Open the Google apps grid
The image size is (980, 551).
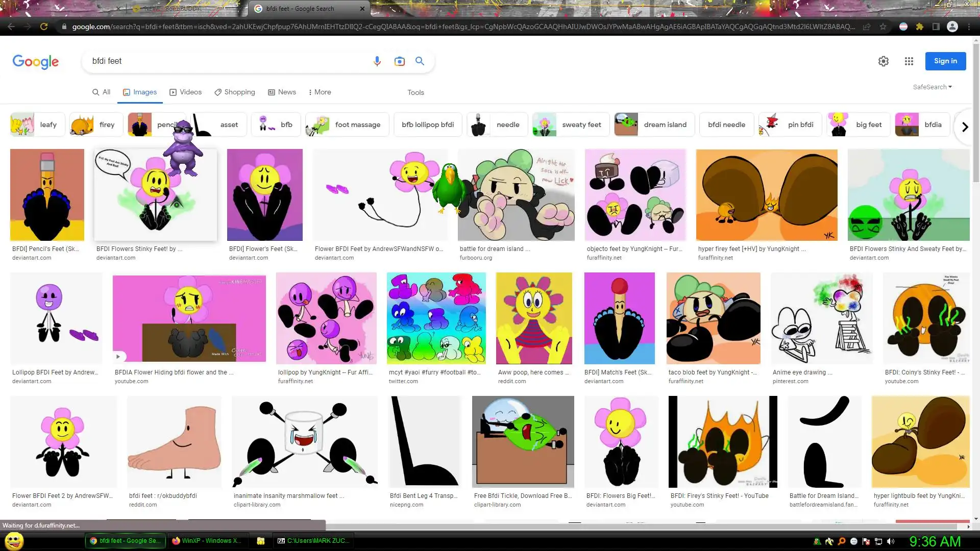909,61
